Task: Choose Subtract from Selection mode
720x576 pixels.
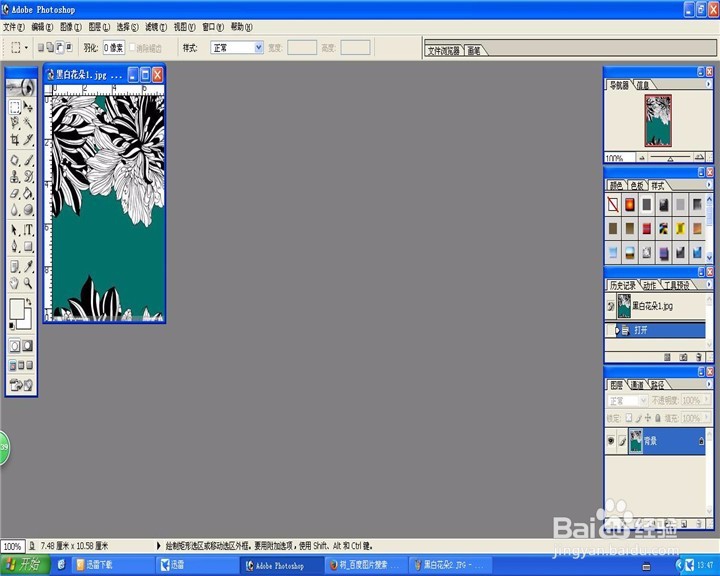Action: (x=60, y=47)
